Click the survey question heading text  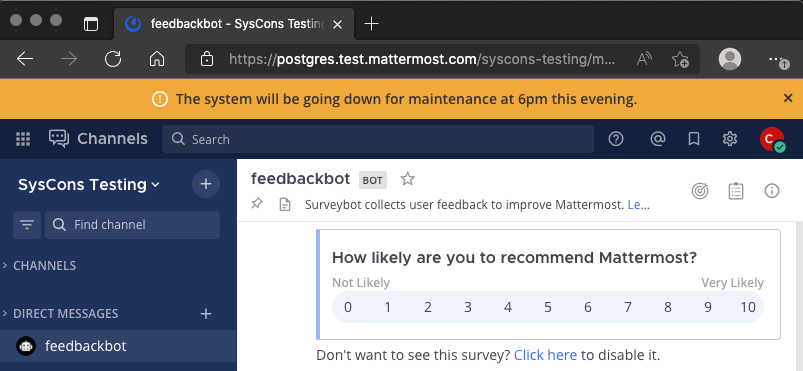pos(515,257)
